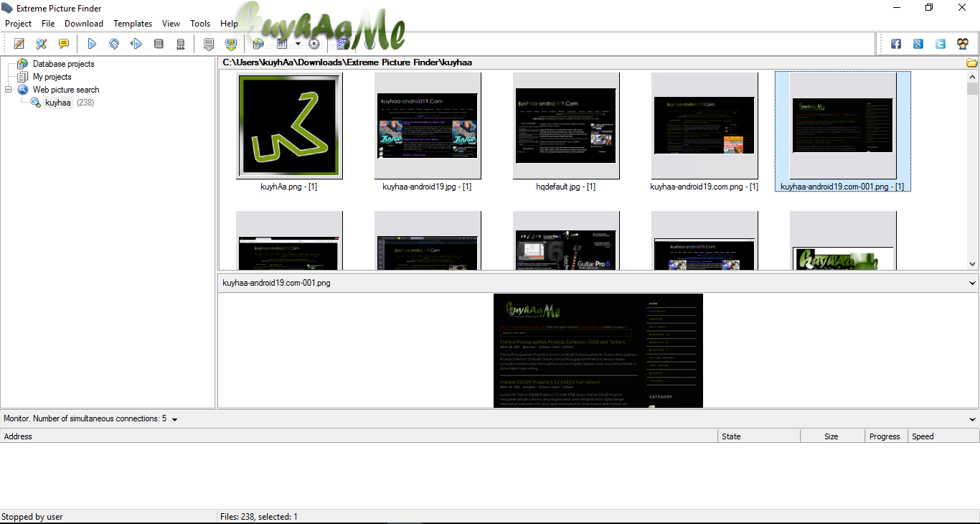Open the File menu
The width and height of the screenshot is (980, 524).
[48, 24]
